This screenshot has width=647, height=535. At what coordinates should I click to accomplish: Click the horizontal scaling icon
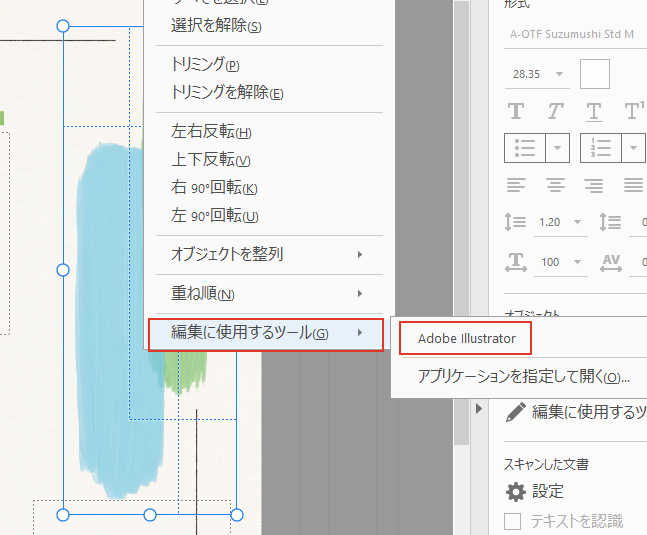click(516, 262)
